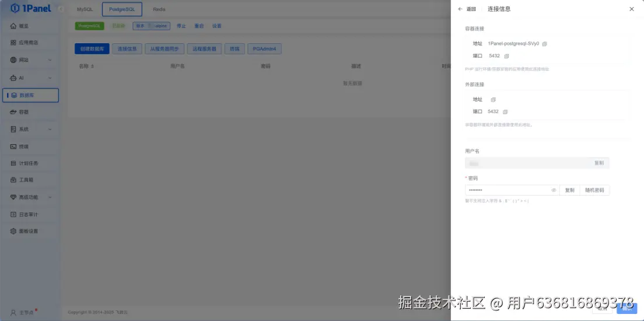
Task: Click the 外部连接 section heading
Action: pyautogui.click(x=475, y=85)
